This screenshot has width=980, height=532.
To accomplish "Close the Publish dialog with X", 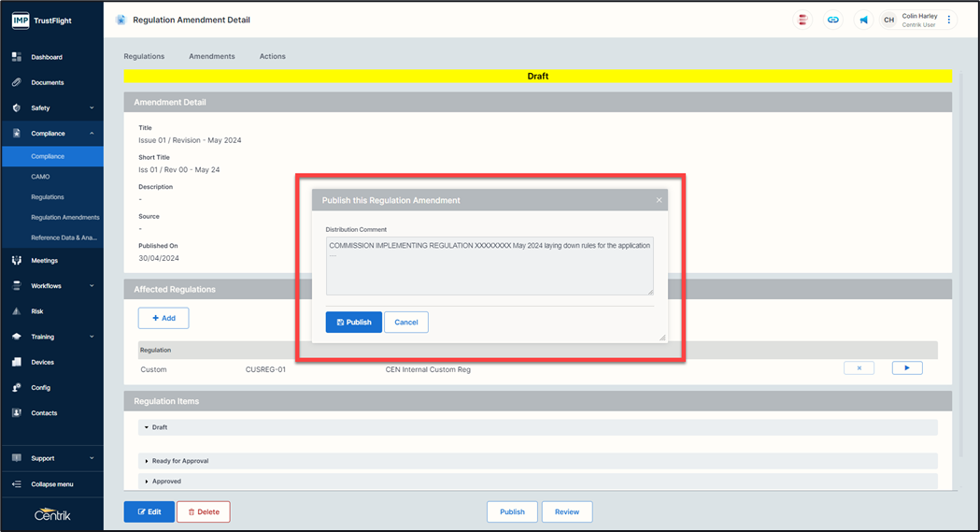I will pyautogui.click(x=659, y=200).
